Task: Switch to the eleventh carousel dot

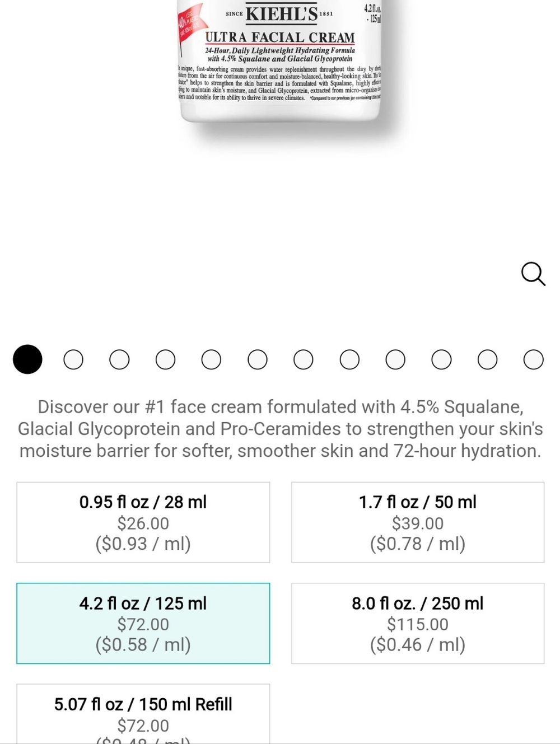Action: pyautogui.click(x=487, y=359)
